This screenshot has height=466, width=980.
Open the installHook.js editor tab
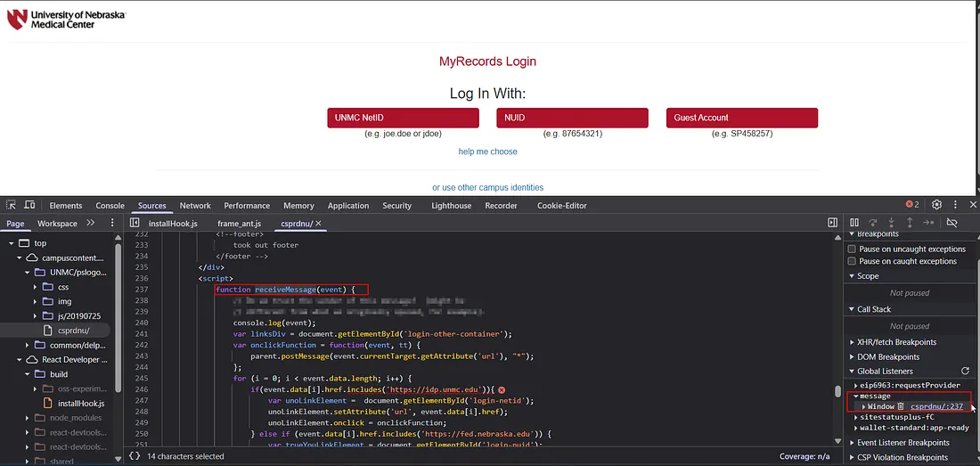click(x=173, y=223)
